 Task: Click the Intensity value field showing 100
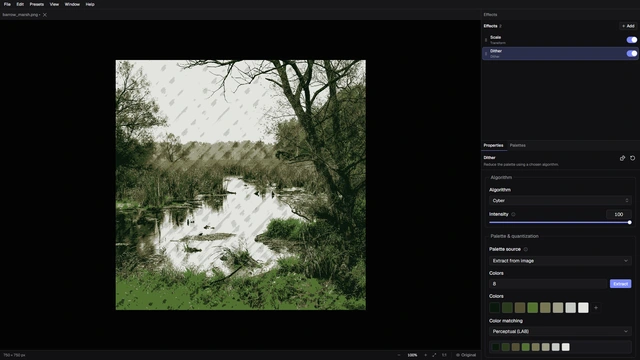(x=619, y=214)
